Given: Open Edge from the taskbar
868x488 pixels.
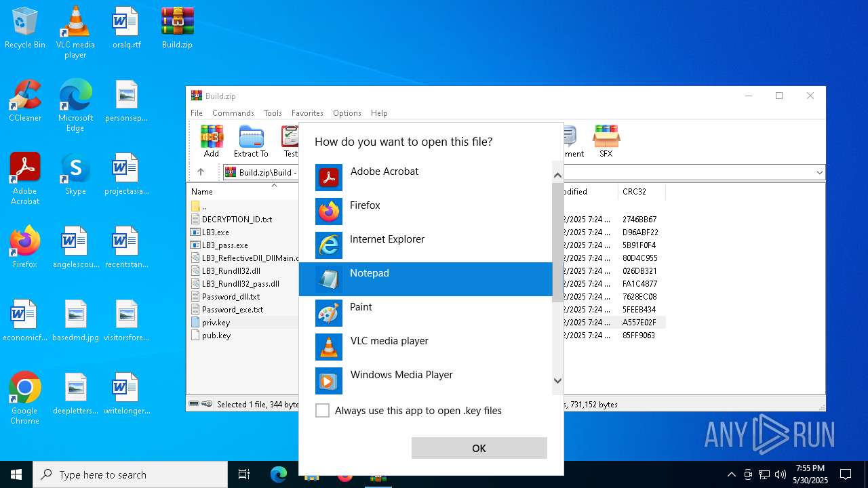Looking at the screenshot, I should click(x=279, y=474).
